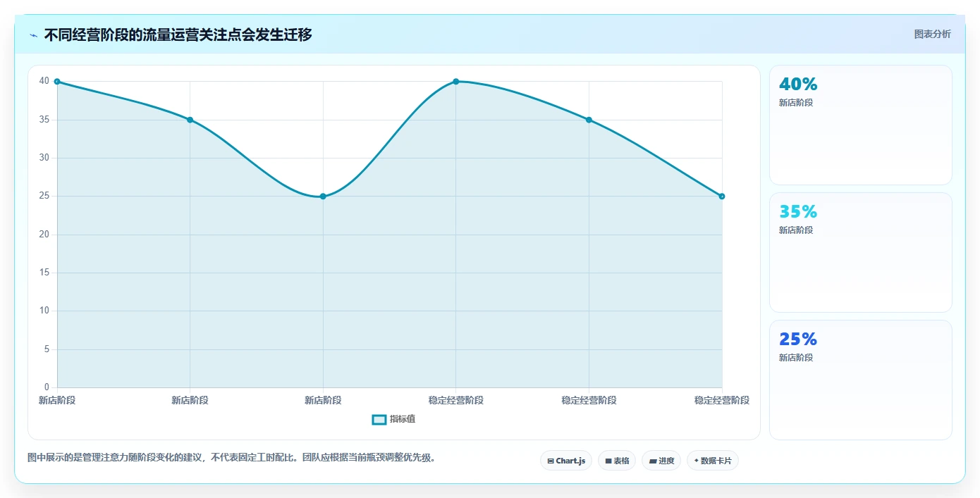Select the 25% 新店阶段 stat card
This screenshot has height=498, width=980.
[861, 380]
